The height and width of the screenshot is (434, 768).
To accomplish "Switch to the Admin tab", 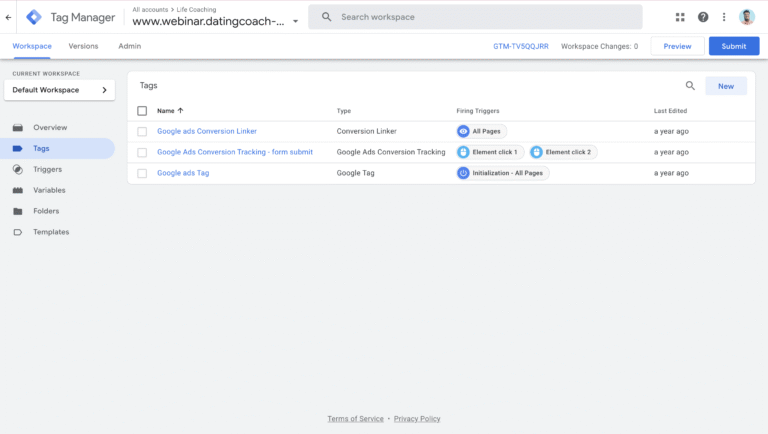I will 129,46.
